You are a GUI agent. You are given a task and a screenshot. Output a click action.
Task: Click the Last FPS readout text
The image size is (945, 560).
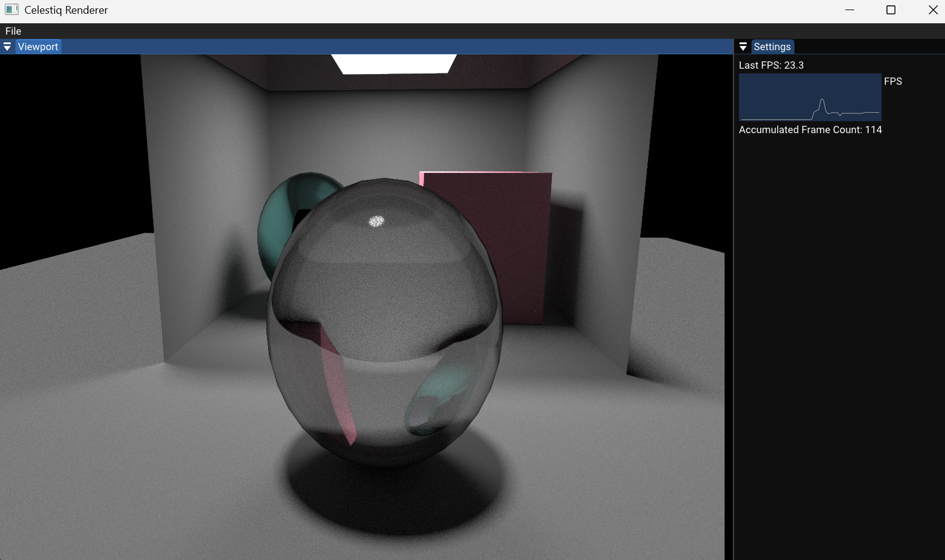click(x=771, y=65)
